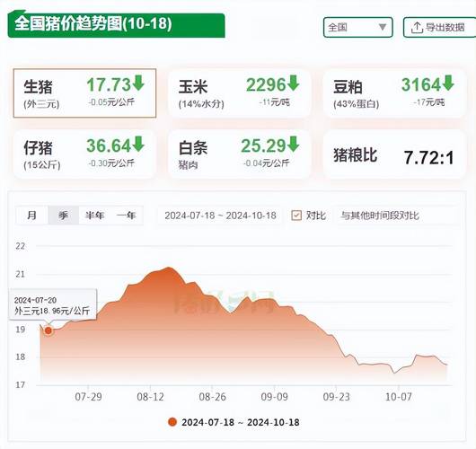
Task: Click the 外三元18.96元/公斤 tooltip text
Action: pos(52,311)
